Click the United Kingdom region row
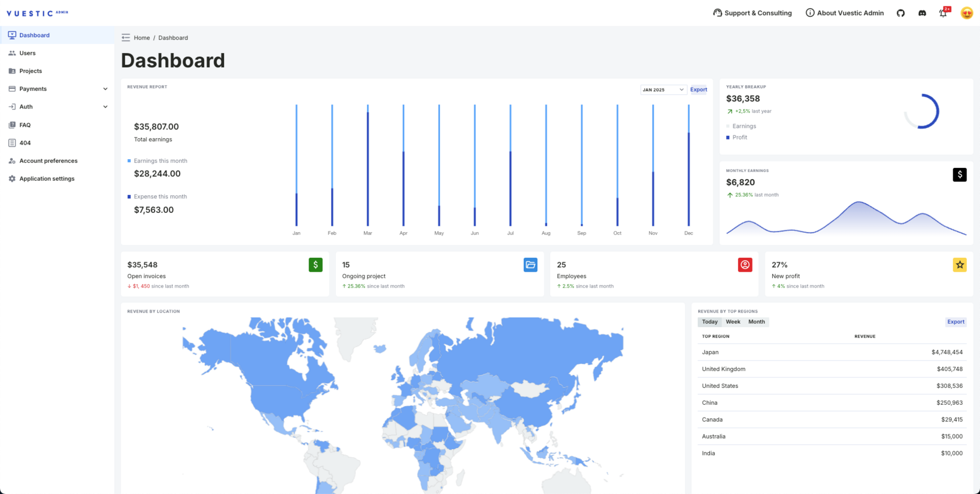This screenshot has width=980, height=494. click(x=832, y=369)
